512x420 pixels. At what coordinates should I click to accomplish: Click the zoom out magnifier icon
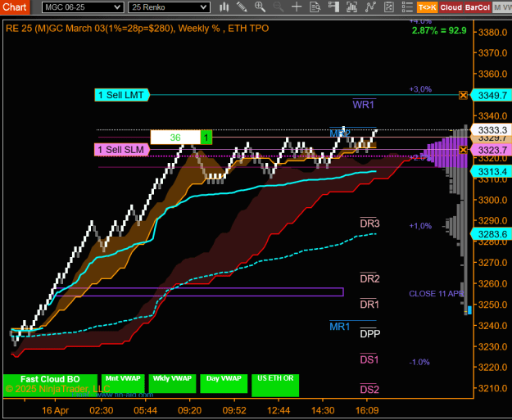pyautogui.click(x=279, y=7)
